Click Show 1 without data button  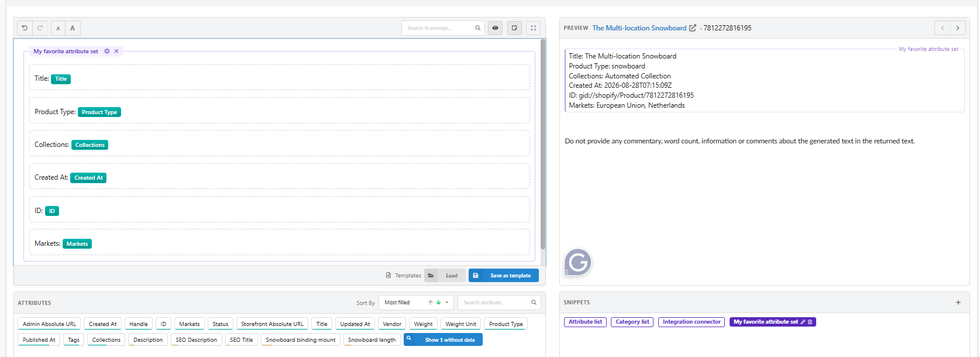pos(443,339)
